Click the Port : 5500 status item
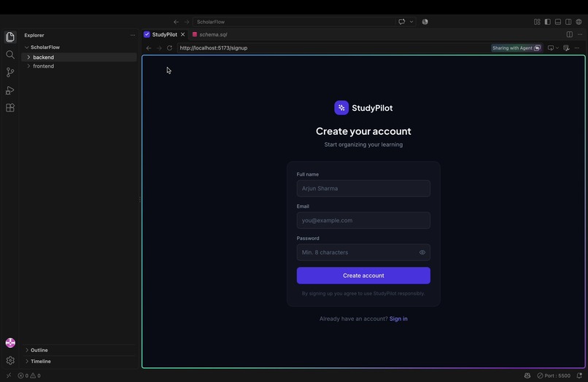 [x=554, y=375]
